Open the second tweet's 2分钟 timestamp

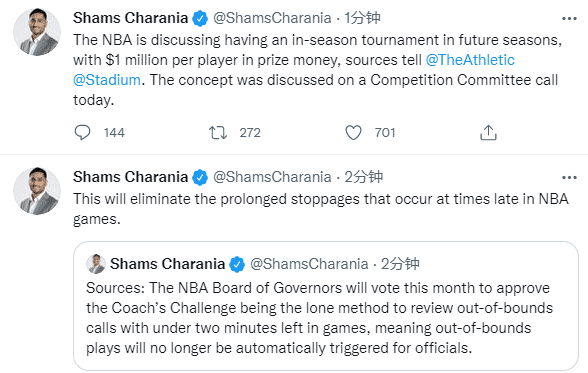[x=363, y=177]
